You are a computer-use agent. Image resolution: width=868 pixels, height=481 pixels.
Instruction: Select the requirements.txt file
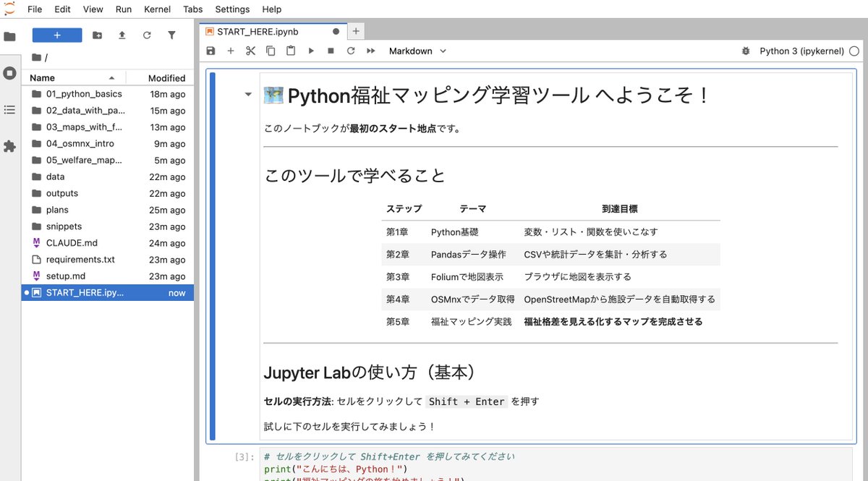[x=108, y=260]
